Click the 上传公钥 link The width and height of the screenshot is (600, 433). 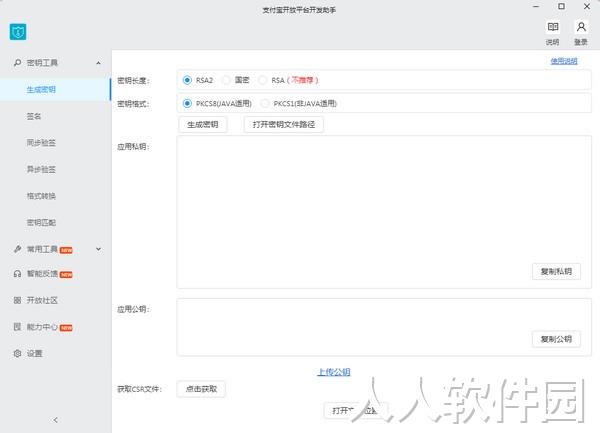[x=334, y=372]
